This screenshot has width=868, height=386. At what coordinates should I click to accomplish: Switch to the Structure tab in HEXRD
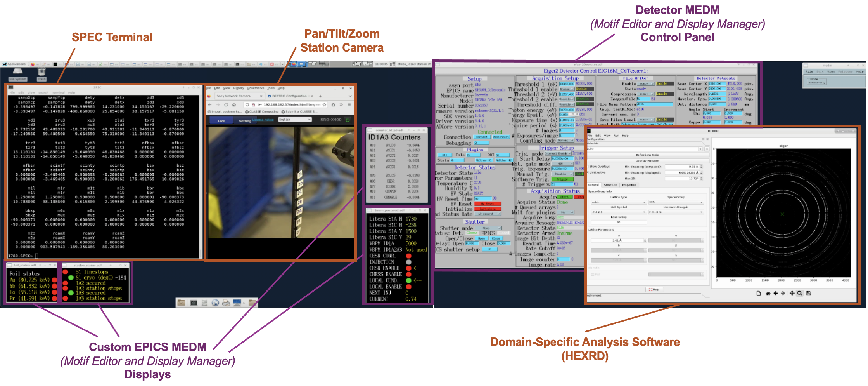tap(610, 185)
